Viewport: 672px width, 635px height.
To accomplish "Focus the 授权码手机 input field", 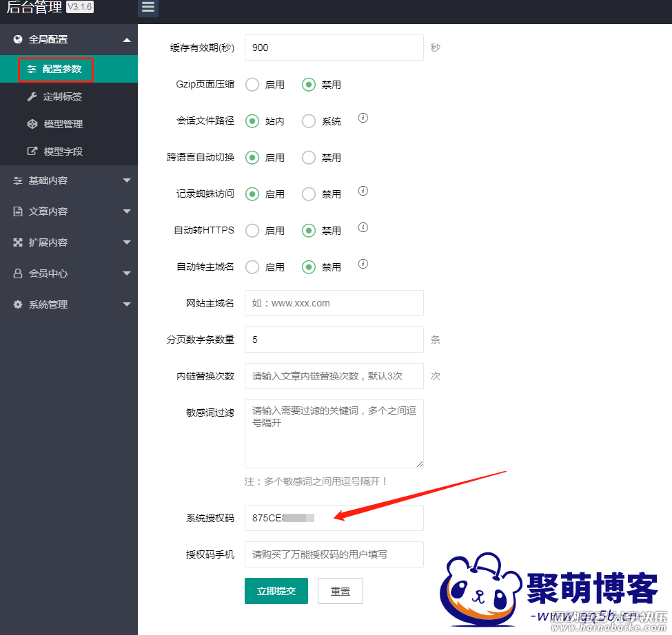I will coord(334,554).
